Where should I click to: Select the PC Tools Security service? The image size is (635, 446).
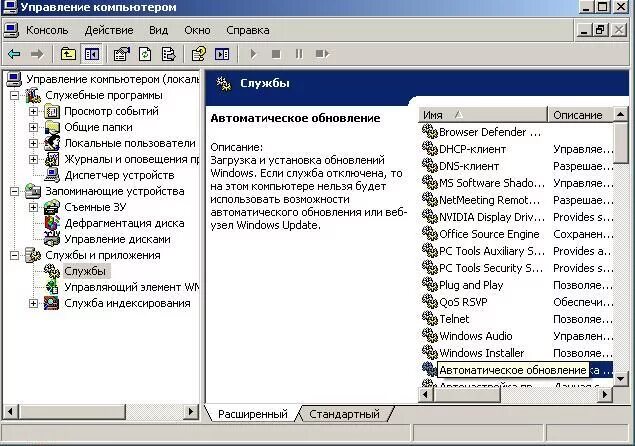[491, 268]
